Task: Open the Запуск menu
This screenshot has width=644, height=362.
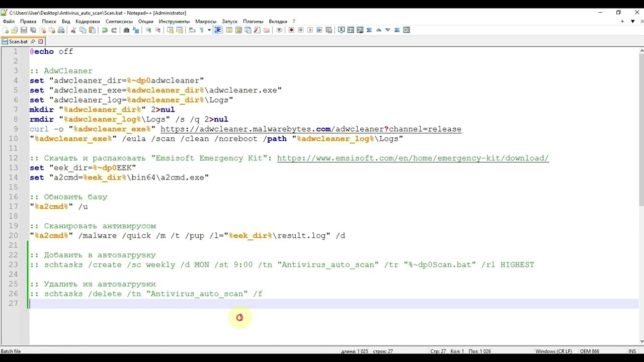Action: pyautogui.click(x=229, y=22)
